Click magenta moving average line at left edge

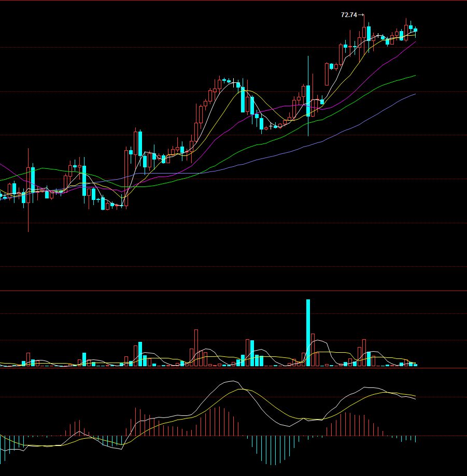tap(2, 165)
